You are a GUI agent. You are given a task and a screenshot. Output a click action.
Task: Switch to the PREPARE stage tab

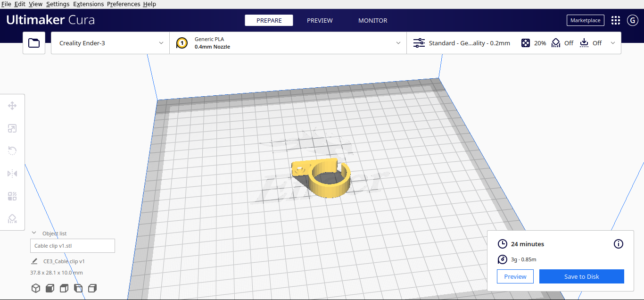point(269,20)
